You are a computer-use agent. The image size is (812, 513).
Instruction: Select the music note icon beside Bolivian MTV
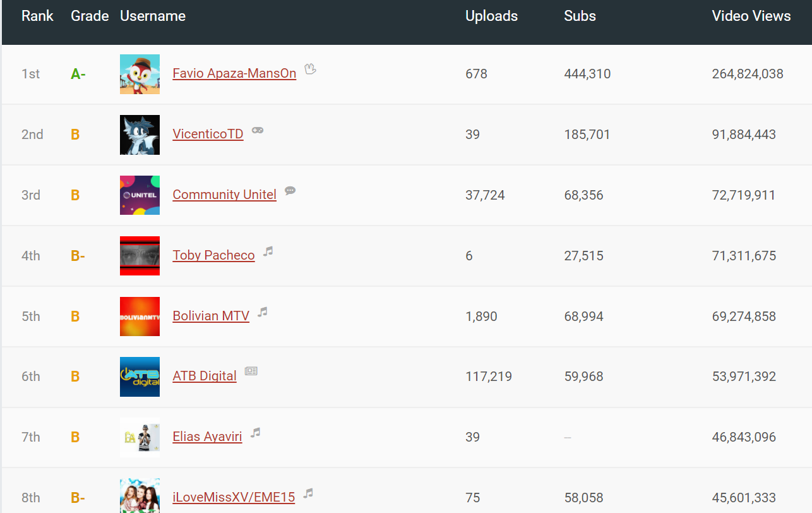pos(262,311)
